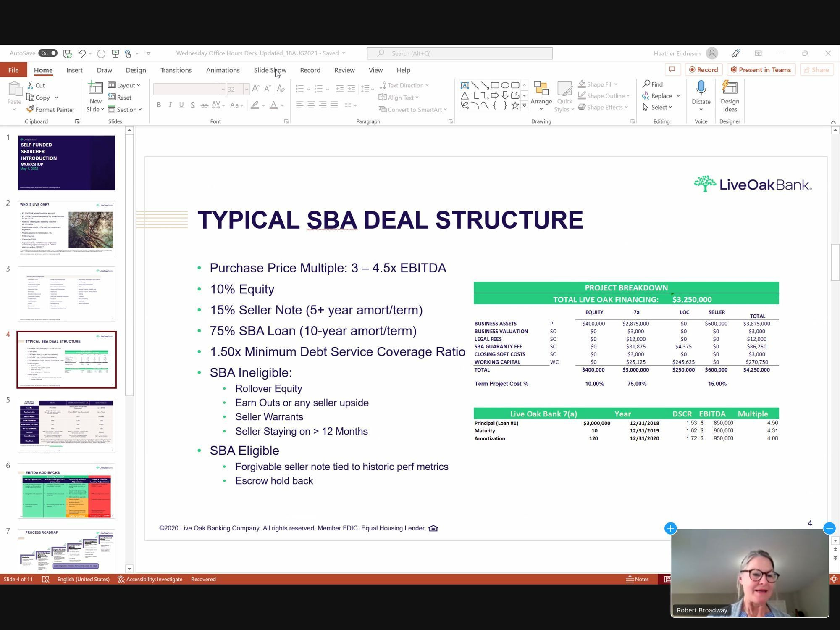Click the Font Color button

point(273,105)
